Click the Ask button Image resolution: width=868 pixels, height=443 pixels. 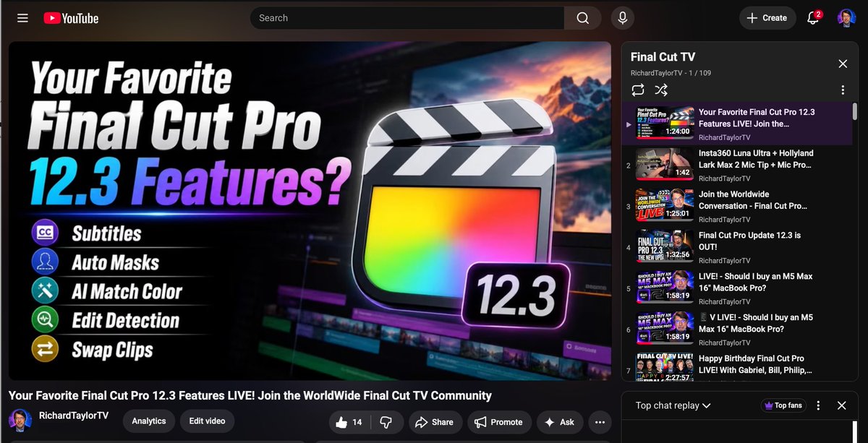click(x=559, y=422)
